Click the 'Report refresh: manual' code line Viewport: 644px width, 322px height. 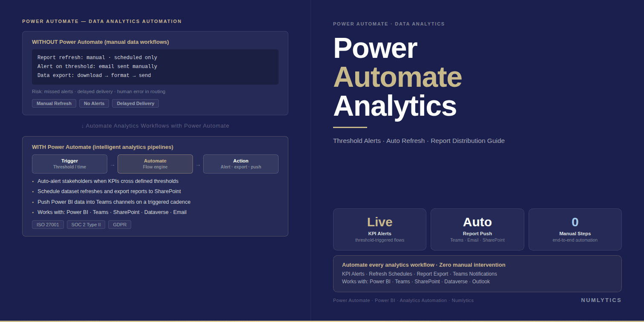coord(97,57)
